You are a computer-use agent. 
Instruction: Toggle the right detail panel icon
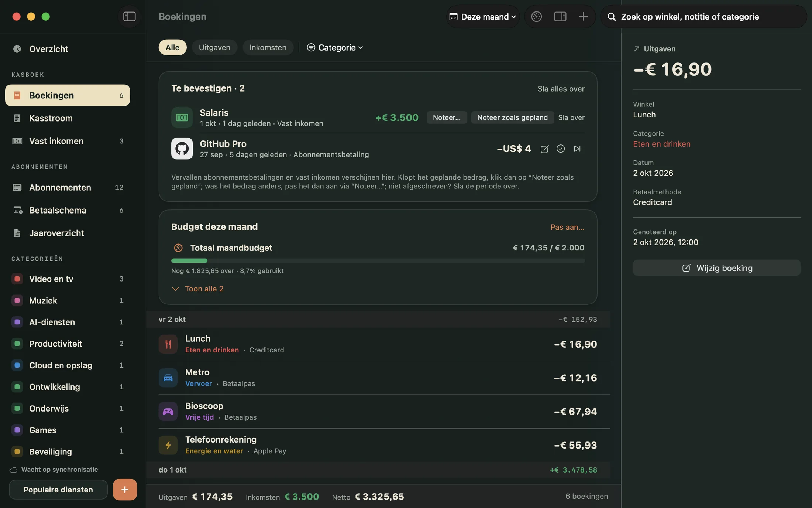point(560,17)
